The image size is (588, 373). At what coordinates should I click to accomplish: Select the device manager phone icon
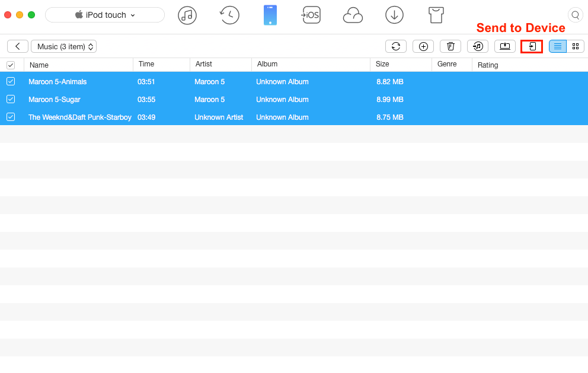(x=270, y=15)
